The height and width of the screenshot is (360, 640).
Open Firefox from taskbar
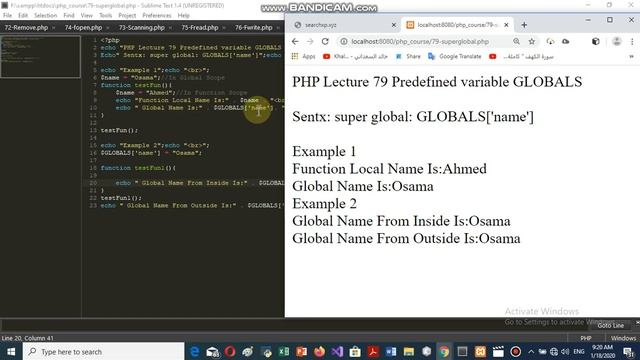pos(320,351)
